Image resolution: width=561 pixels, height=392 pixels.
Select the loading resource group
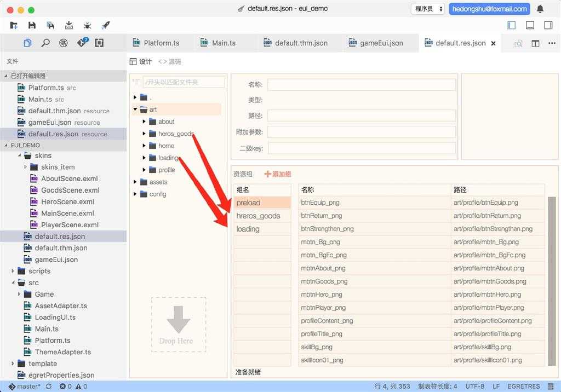(x=262, y=229)
